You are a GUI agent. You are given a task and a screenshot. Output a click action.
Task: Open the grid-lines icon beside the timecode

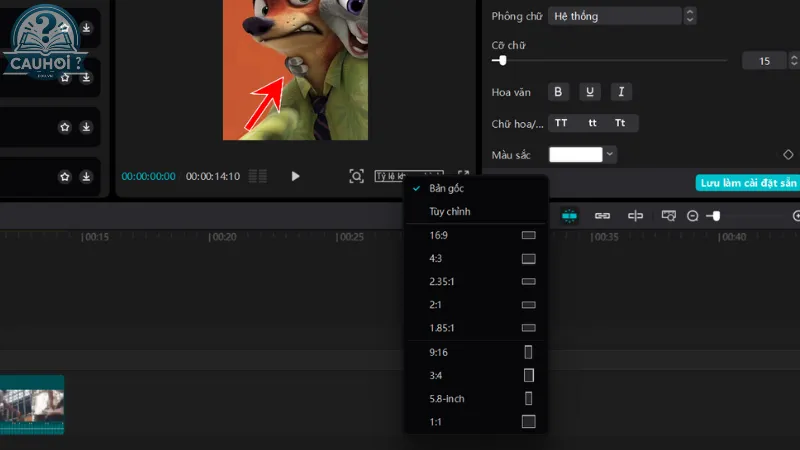click(x=258, y=176)
